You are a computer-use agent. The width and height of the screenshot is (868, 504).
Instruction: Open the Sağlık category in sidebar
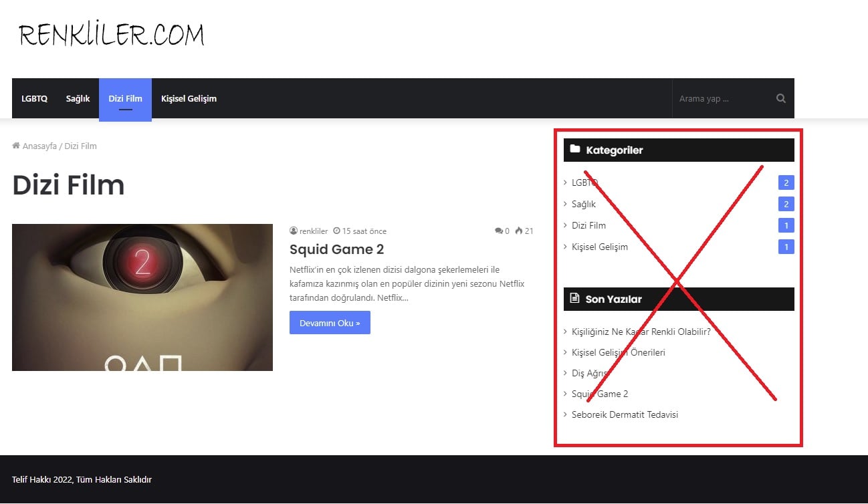pos(584,204)
